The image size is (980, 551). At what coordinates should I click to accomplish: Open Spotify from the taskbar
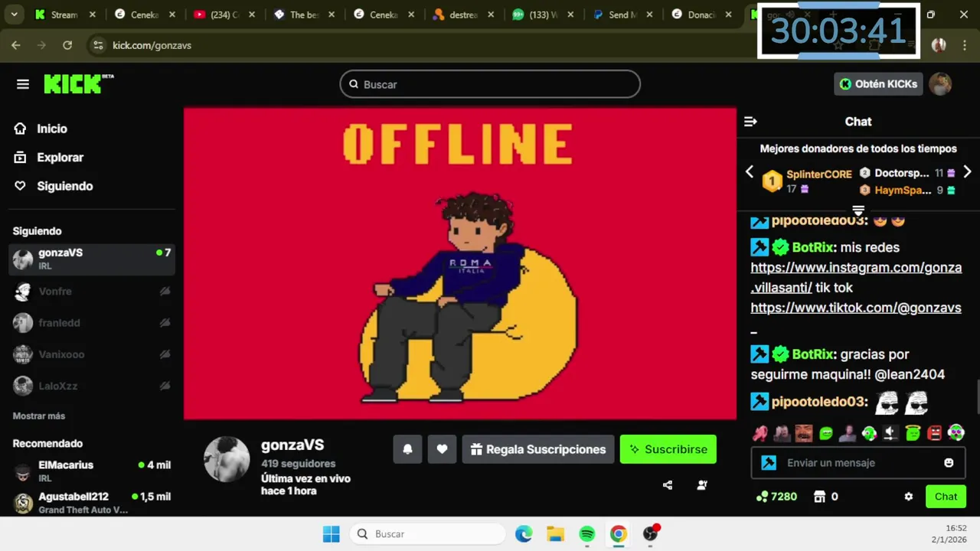(586, 534)
